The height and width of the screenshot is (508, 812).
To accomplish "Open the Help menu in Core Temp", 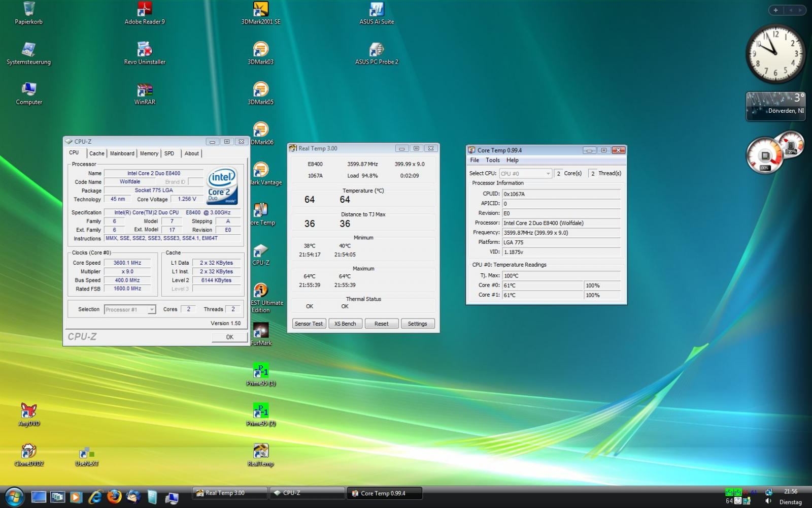I will (x=513, y=160).
